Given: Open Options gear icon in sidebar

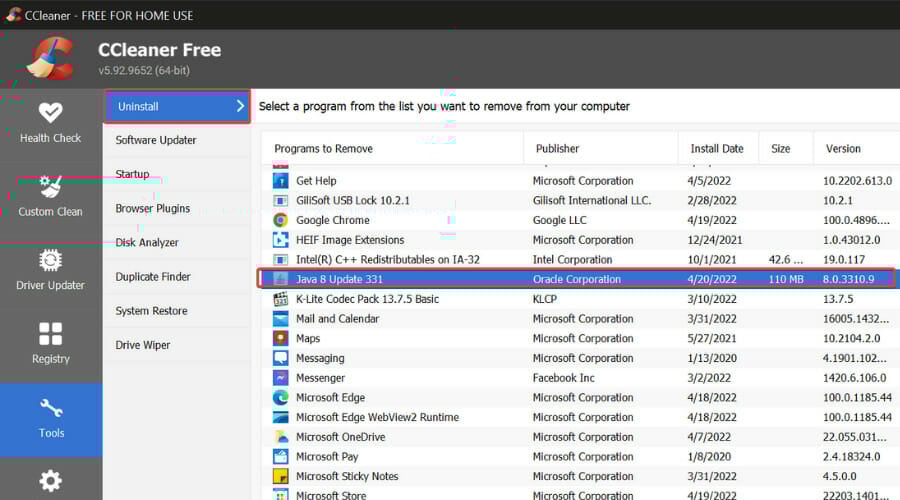Looking at the screenshot, I should point(51,480).
